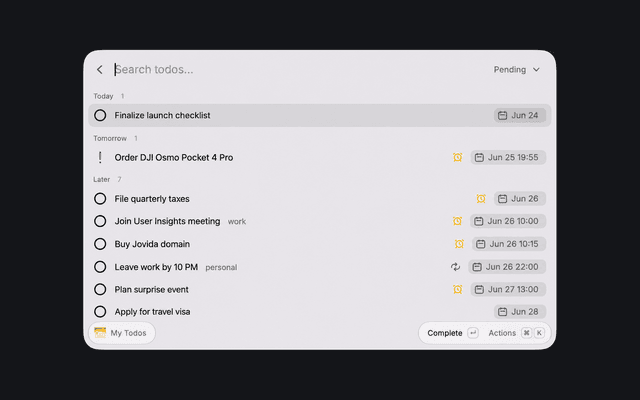Open the Pending status filter dropdown
The image size is (640, 400).
[x=517, y=70]
